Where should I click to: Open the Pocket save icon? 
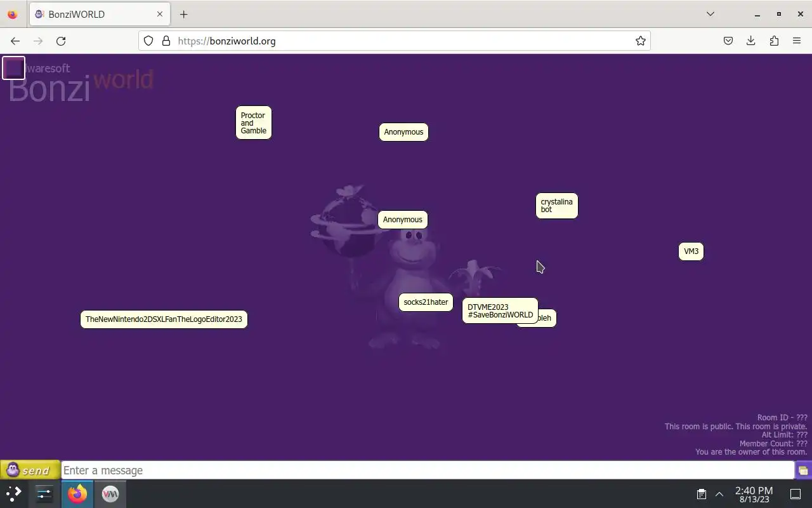[728, 41]
